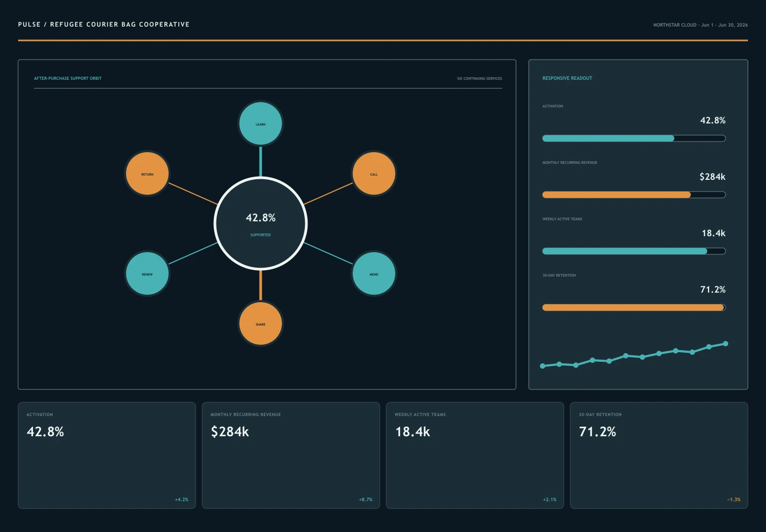766x532 pixels.
Task: Choose the MEND orbit node
Action: pos(374,274)
